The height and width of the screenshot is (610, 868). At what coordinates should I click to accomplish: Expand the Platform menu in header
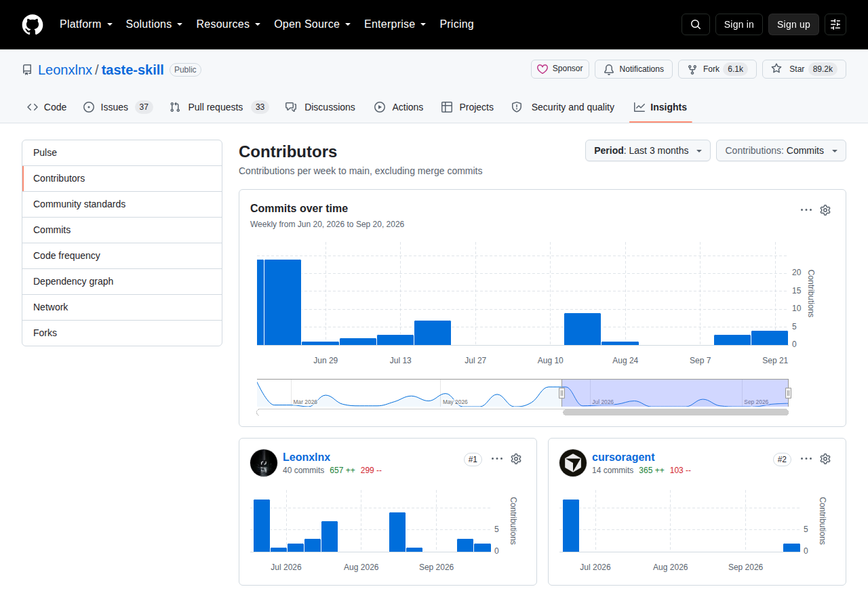pos(86,24)
